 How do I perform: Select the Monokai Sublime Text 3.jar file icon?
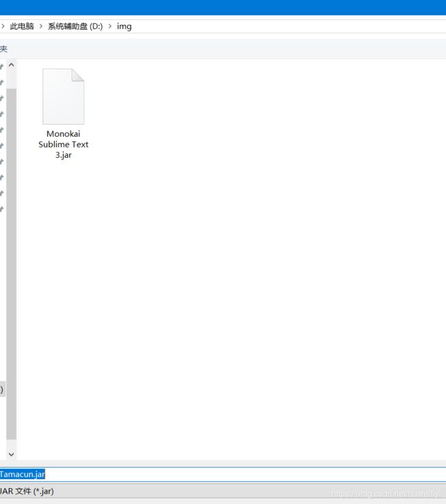click(63, 96)
